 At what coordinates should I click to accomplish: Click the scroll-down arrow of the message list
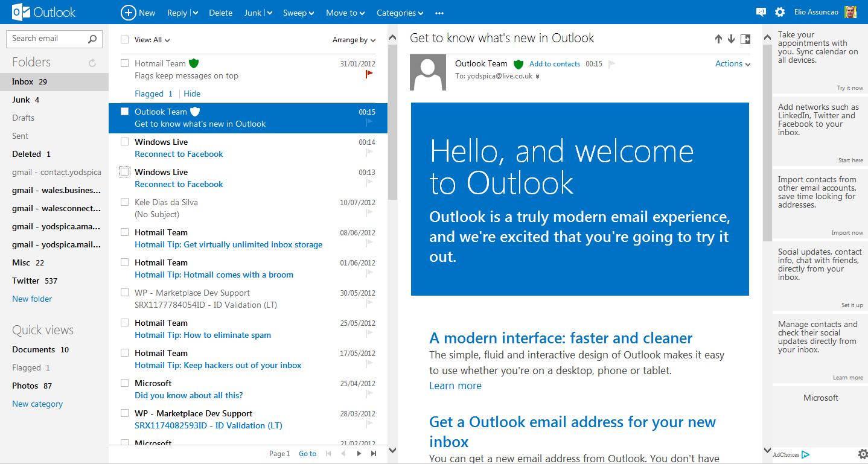[392, 450]
